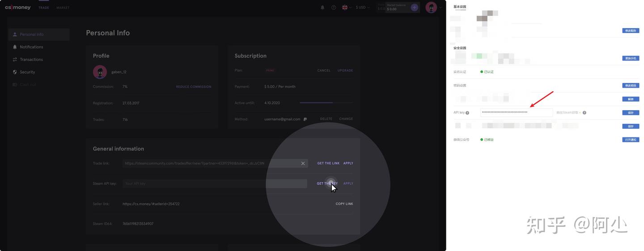Image resolution: width=644 pixels, height=251 pixels.
Task: Click CANCEL in the Subscription card
Action: pyautogui.click(x=324, y=71)
